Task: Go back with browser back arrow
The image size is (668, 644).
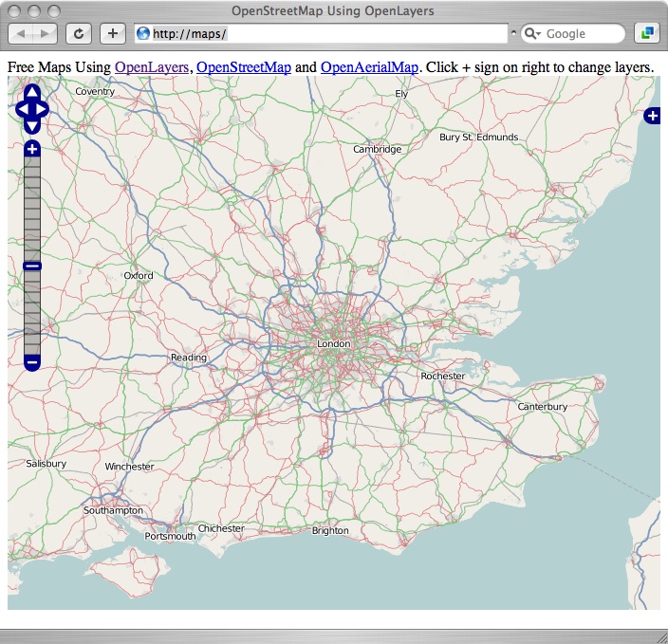Action: 21,33
